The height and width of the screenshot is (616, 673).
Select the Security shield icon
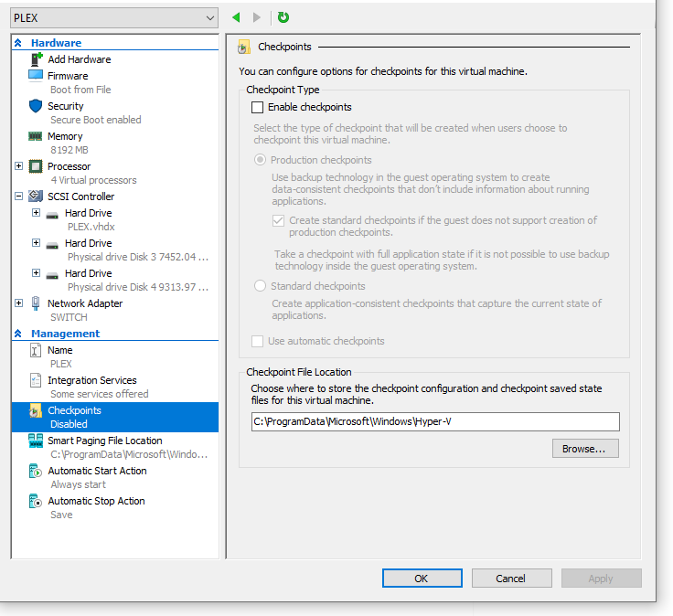tap(36, 106)
